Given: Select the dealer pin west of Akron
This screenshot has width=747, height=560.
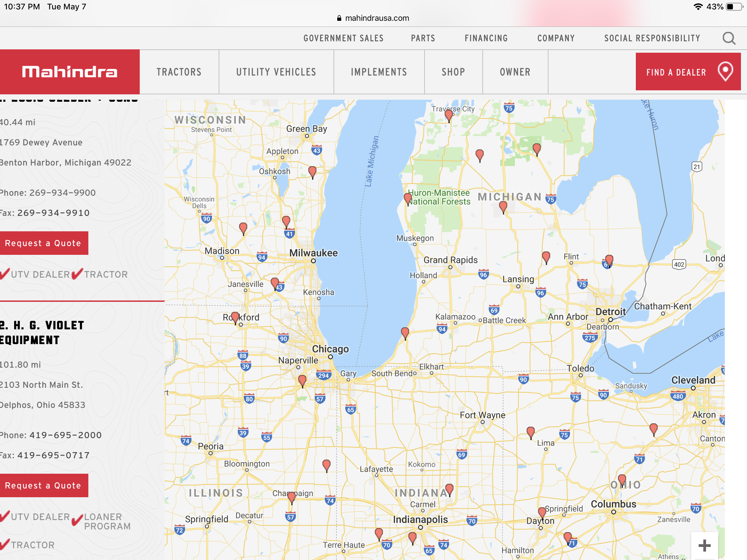Looking at the screenshot, I should (x=653, y=430).
